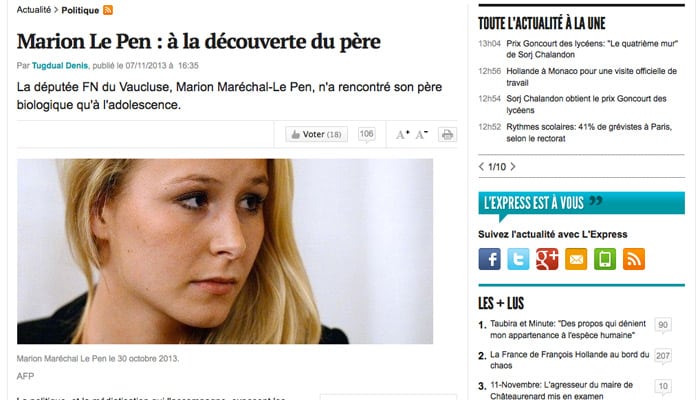Open the email newsletter icon
This screenshot has width=700, height=400.
pyautogui.click(x=576, y=259)
